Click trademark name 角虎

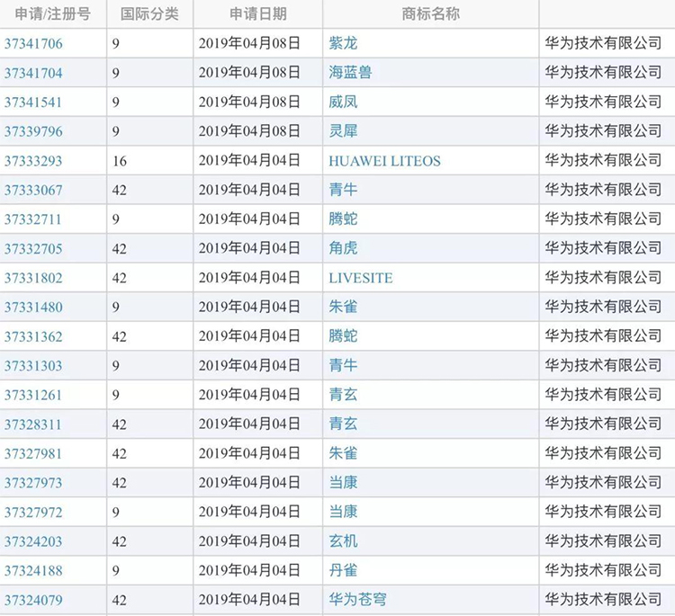(x=343, y=248)
